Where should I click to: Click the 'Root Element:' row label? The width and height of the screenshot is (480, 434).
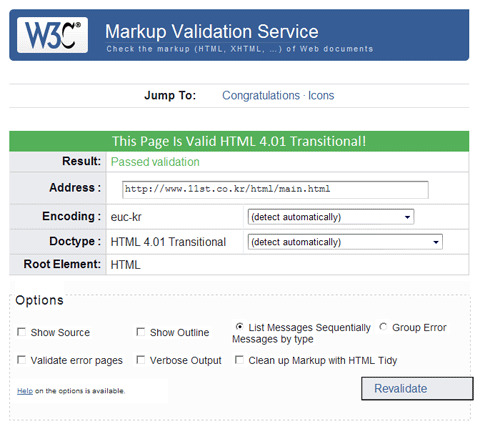(x=62, y=264)
